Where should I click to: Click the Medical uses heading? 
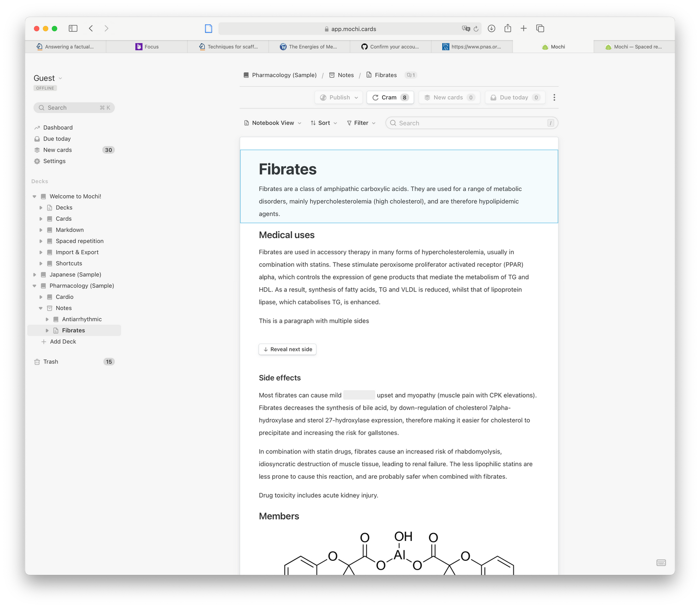tap(286, 235)
